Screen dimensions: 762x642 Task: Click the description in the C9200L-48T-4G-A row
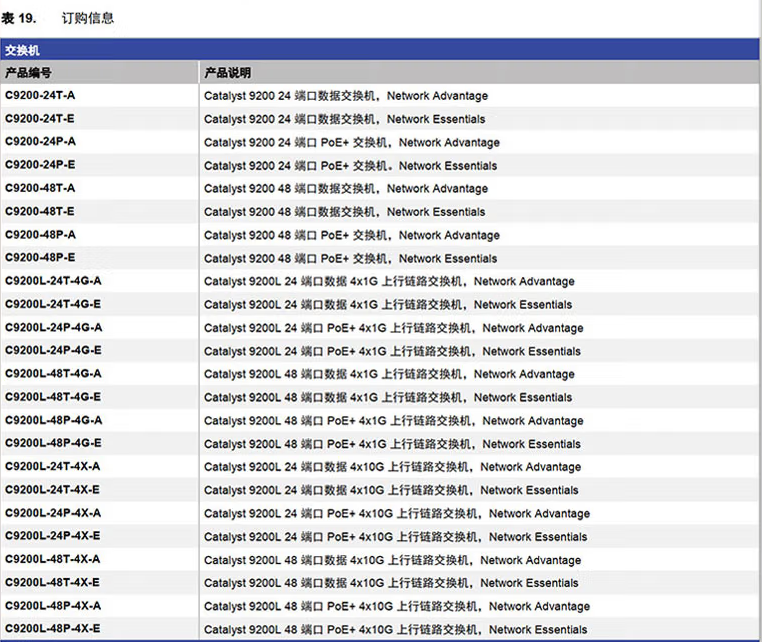(389, 374)
